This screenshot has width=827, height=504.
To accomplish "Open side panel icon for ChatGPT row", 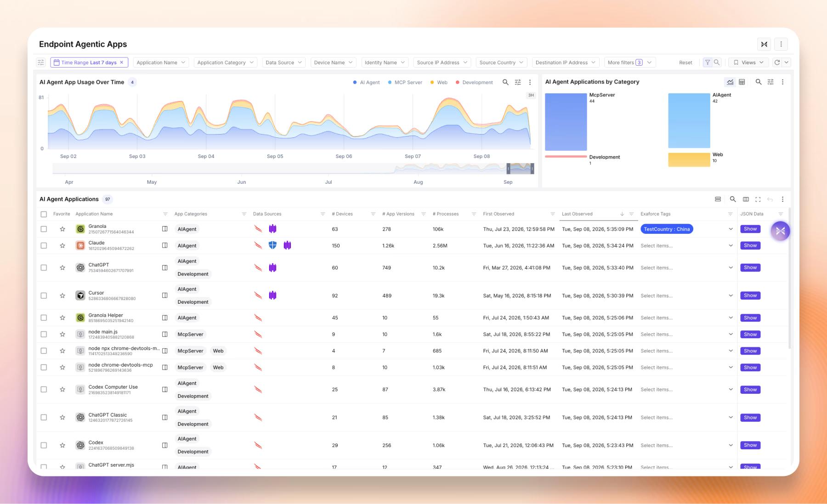I will coord(164,267).
